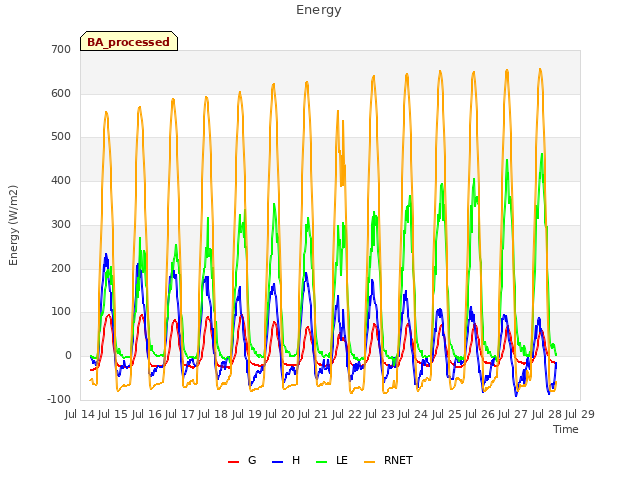Click the BA_processed annotation box

click(129, 41)
